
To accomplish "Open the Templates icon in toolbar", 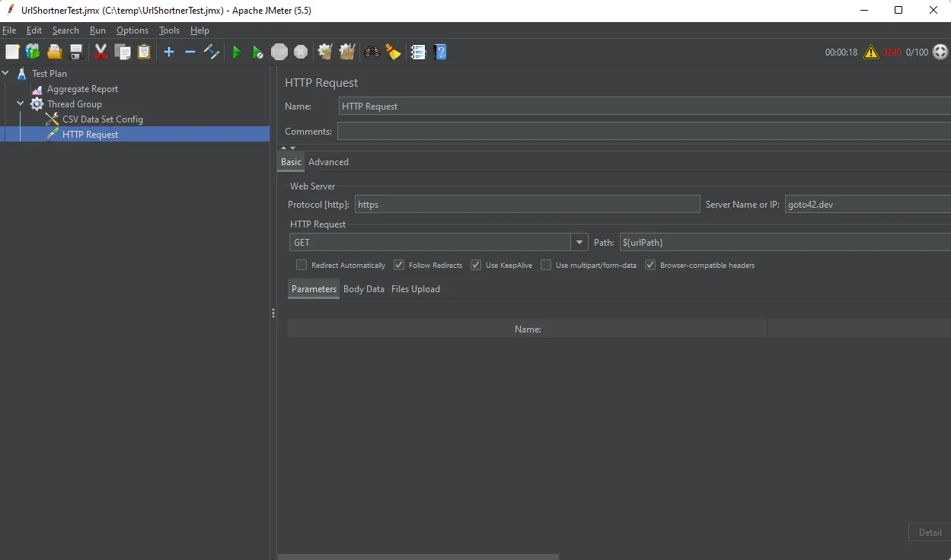I will click(x=33, y=52).
